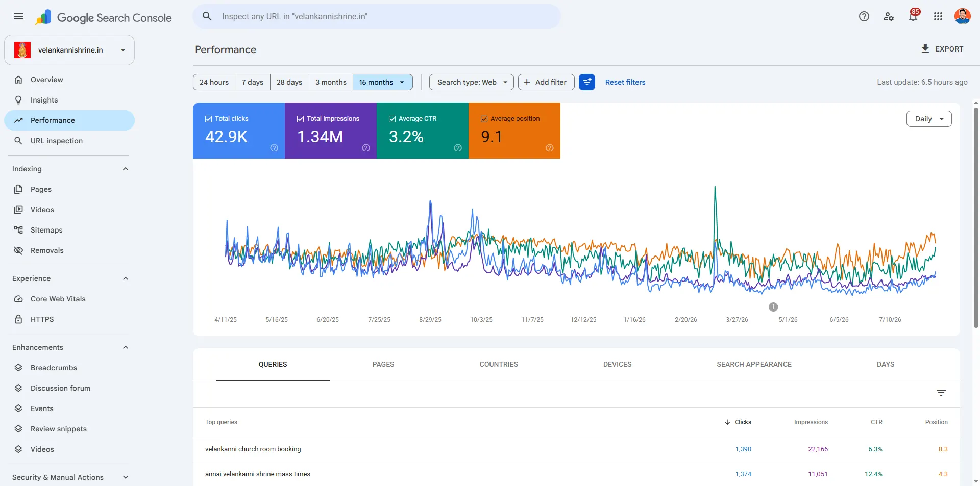Image resolution: width=980 pixels, height=486 pixels.
Task: Collapse the Indexing section
Action: [x=126, y=169]
